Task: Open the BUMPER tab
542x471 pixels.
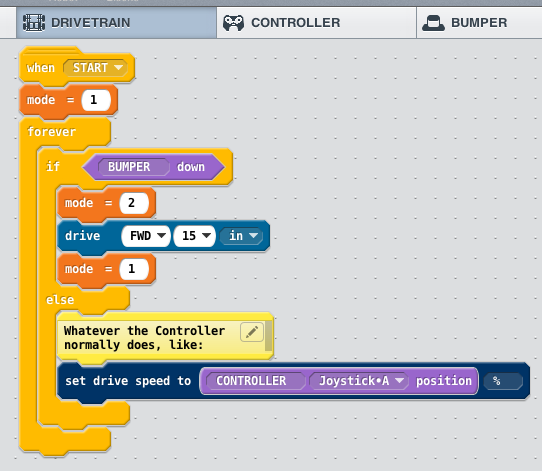Action: (479, 23)
